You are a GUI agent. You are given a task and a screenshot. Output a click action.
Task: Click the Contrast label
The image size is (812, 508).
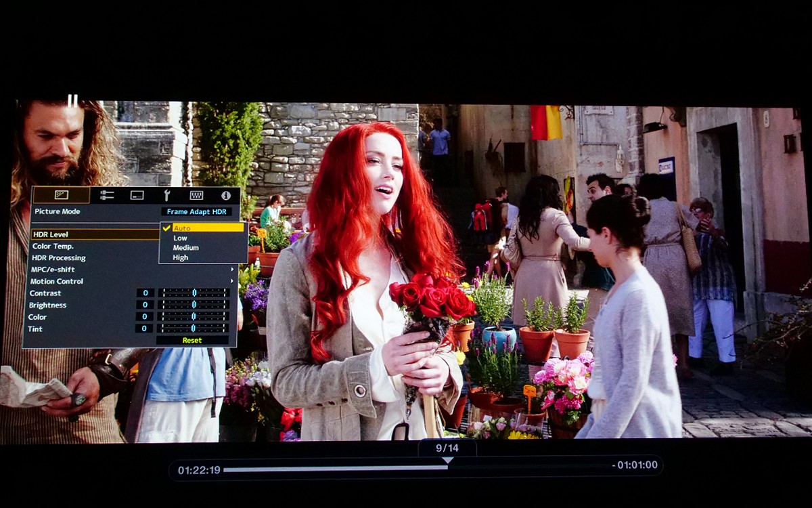[45, 293]
